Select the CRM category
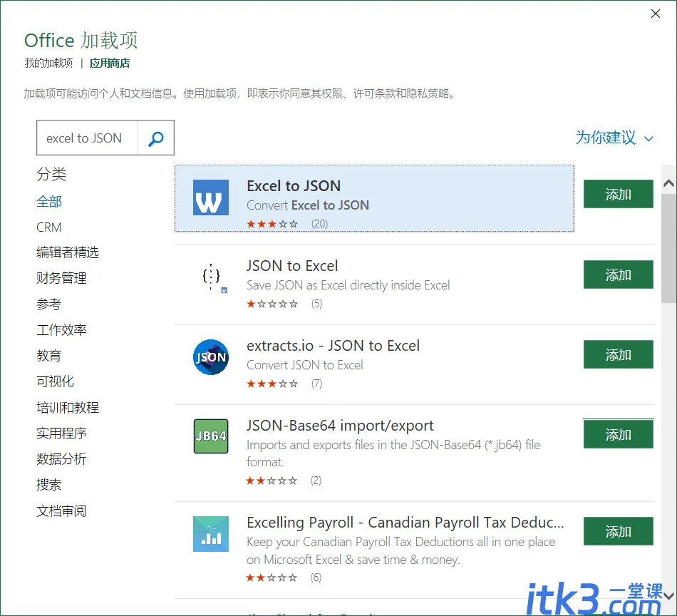The width and height of the screenshot is (677, 616). (x=48, y=227)
